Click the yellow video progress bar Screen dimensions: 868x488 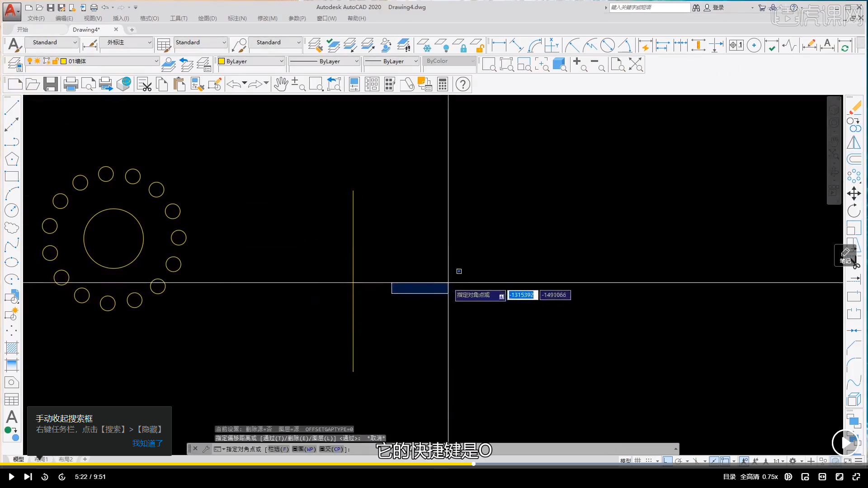point(236,464)
